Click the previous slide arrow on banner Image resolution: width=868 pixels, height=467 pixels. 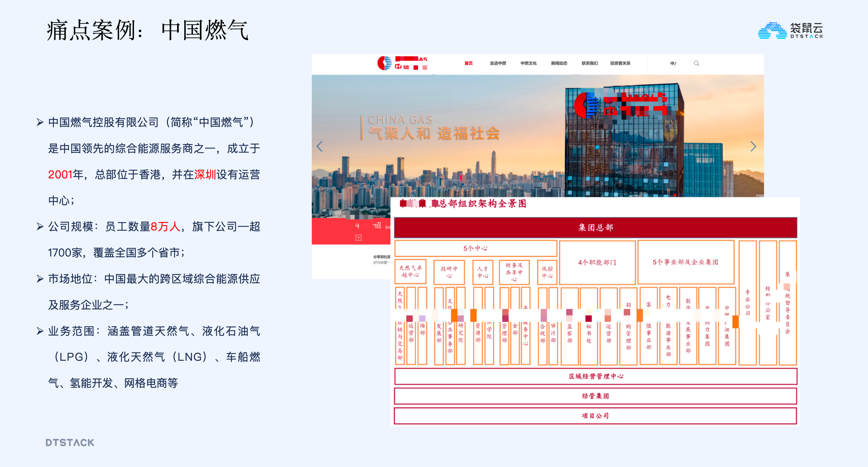[319, 146]
